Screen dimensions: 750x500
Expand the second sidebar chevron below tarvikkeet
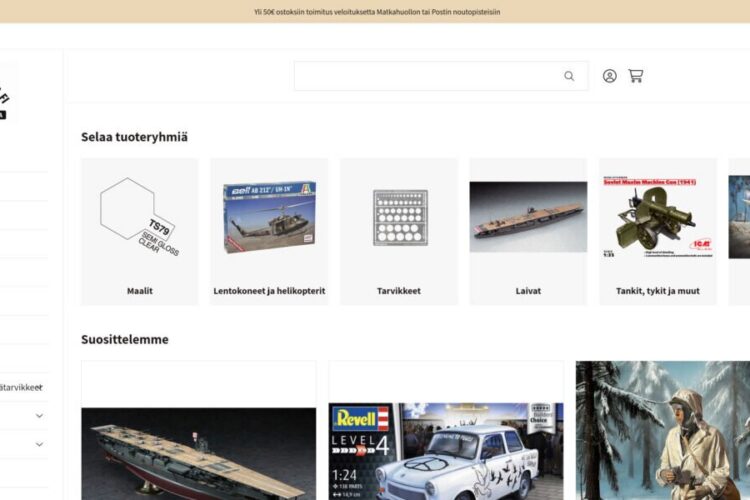(39, 444)
